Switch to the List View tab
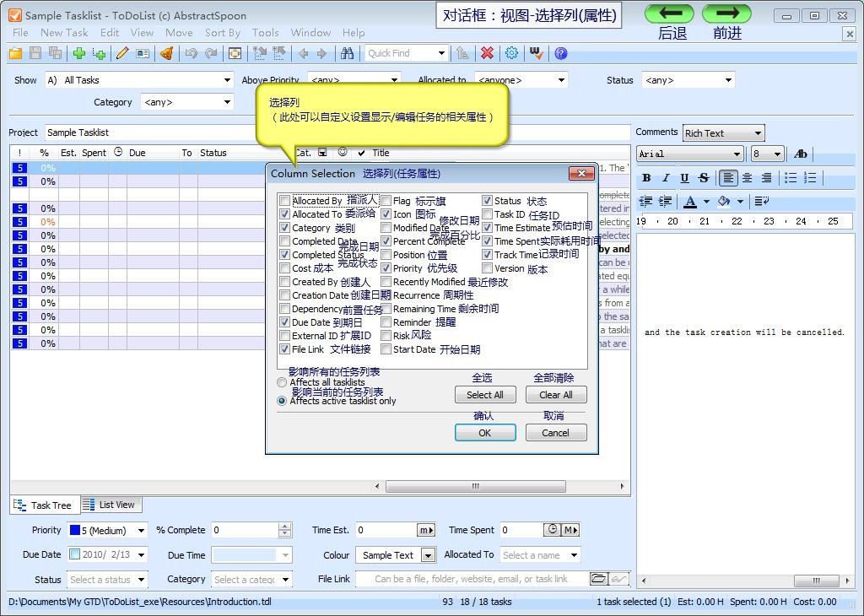Screen dimensions: 864x616 tap(110, 505)
